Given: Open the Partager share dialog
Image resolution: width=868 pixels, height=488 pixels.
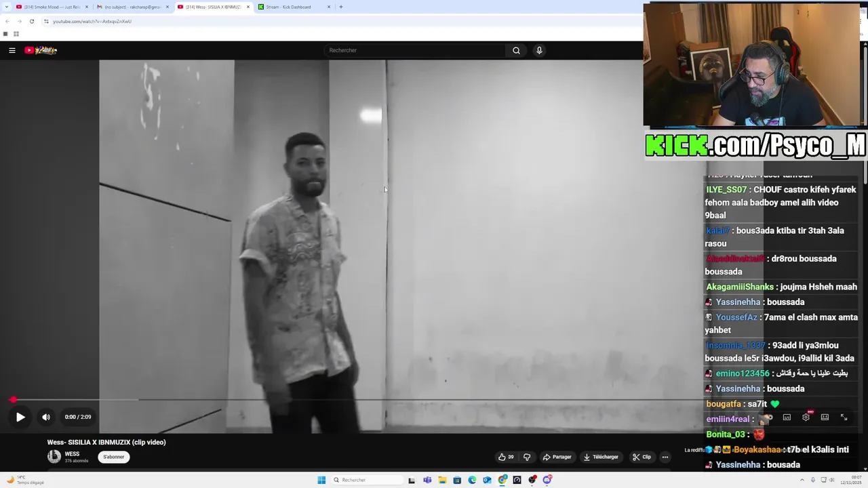Looking at the screenshot, I should (557, 457).
